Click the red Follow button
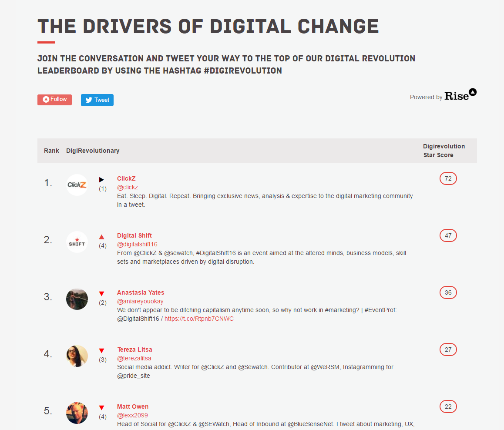Screen dimensions: 504x430 tap(54, 100)
